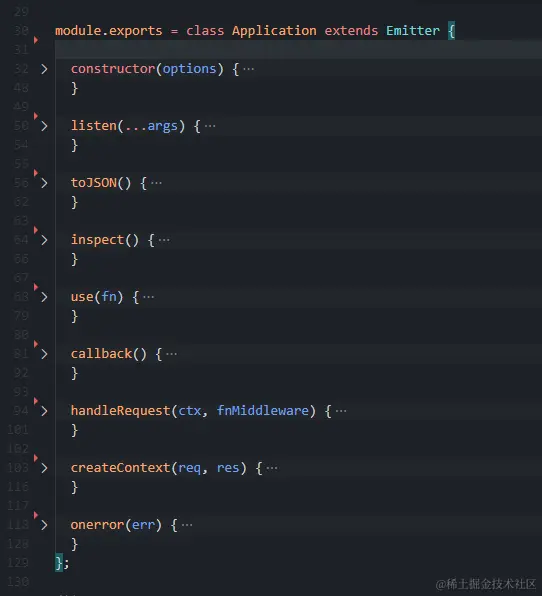This screenshot has height=596, width=542.
Task: Click the 'err' parameter
Action: pos(144,525)
